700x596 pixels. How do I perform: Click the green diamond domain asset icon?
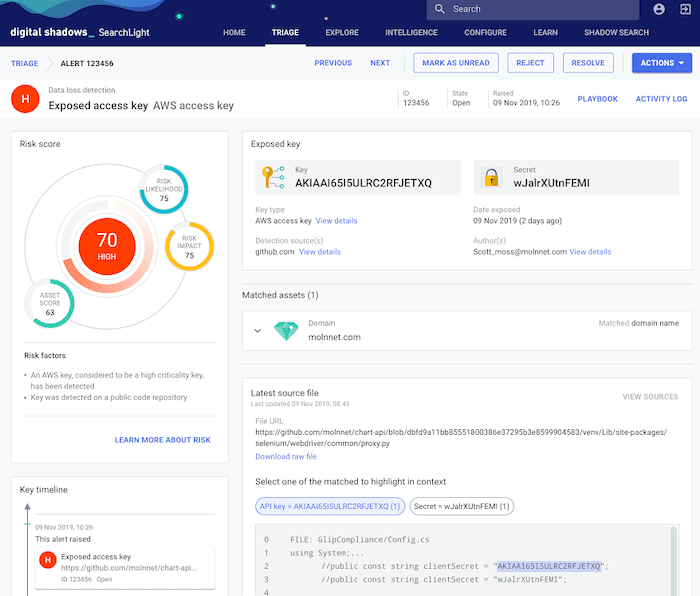pos(286,331)
